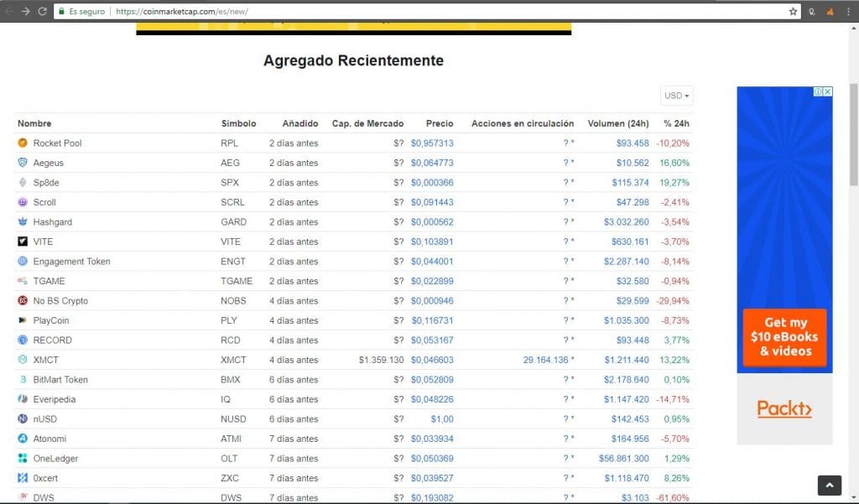This screenshot has height=504, width=859.
Task: Click the Rocket Pool coin icon
Action: click(x=23, y=143)
